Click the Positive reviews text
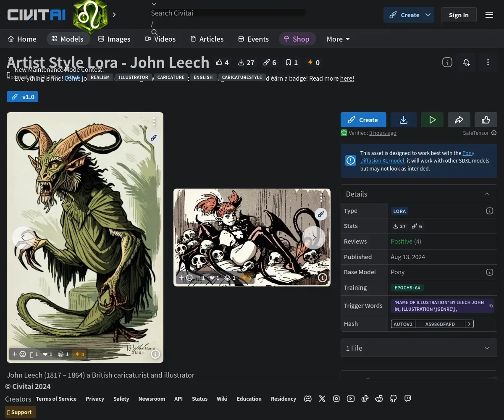 (402, 241)
